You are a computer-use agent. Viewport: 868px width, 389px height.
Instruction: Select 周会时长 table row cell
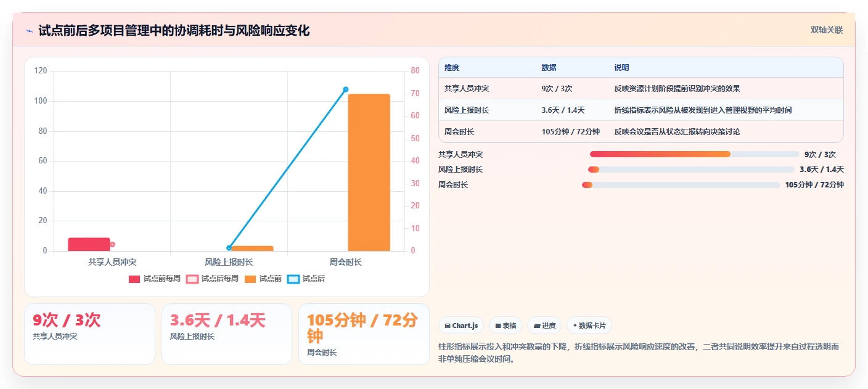[459, 132]
